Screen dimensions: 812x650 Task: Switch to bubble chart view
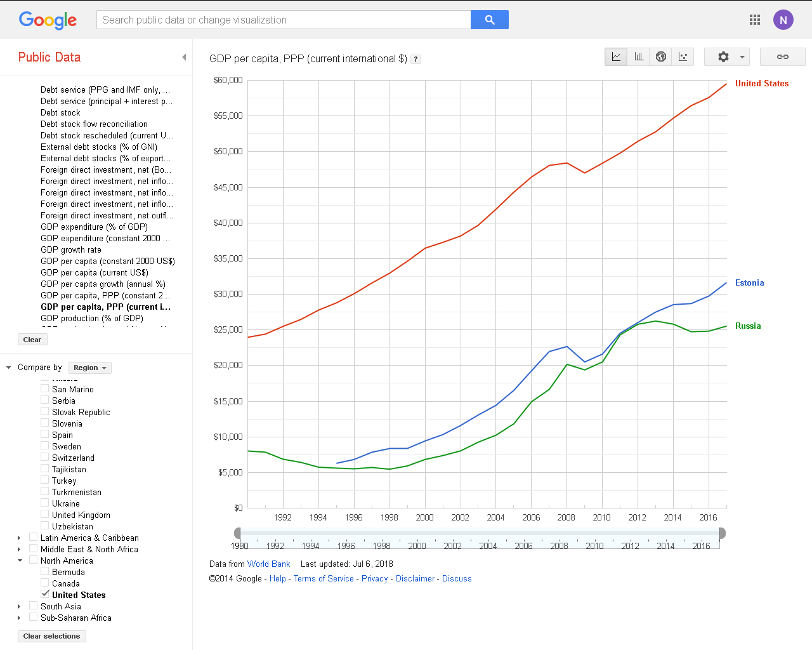(x=683, y=56)
